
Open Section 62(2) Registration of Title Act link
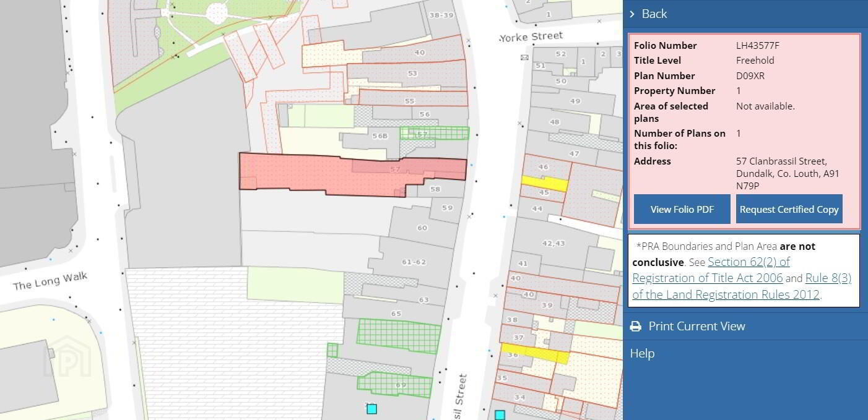tap(711, 270)
